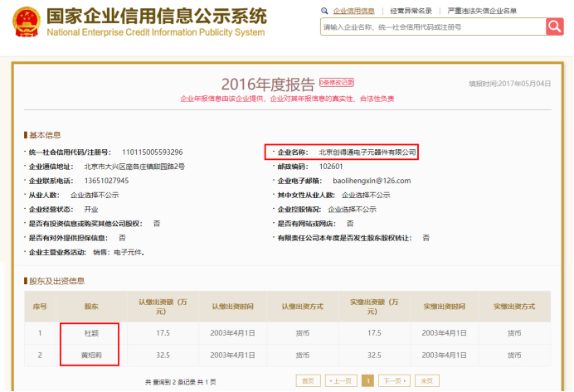
Task: Go to 首页 pagination button
Action: [309, 380]
